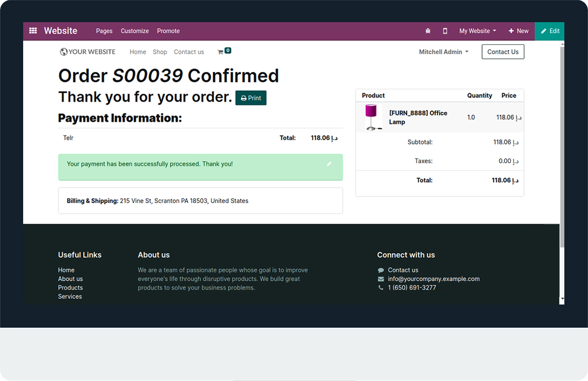This screenshot has height=381, width=588.
Task: Open the Promote menu
Action: pos(168,31)
